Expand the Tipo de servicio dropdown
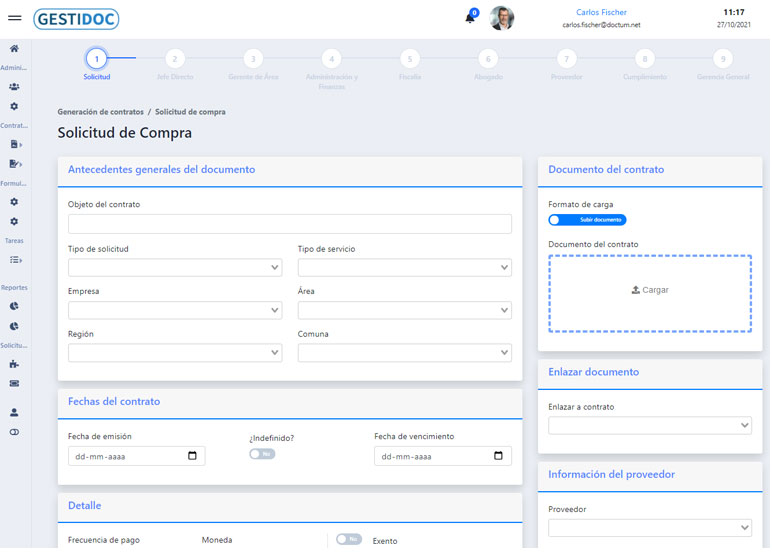The width and height of the screenshot is (772, 552). click(x=404, y=267)
